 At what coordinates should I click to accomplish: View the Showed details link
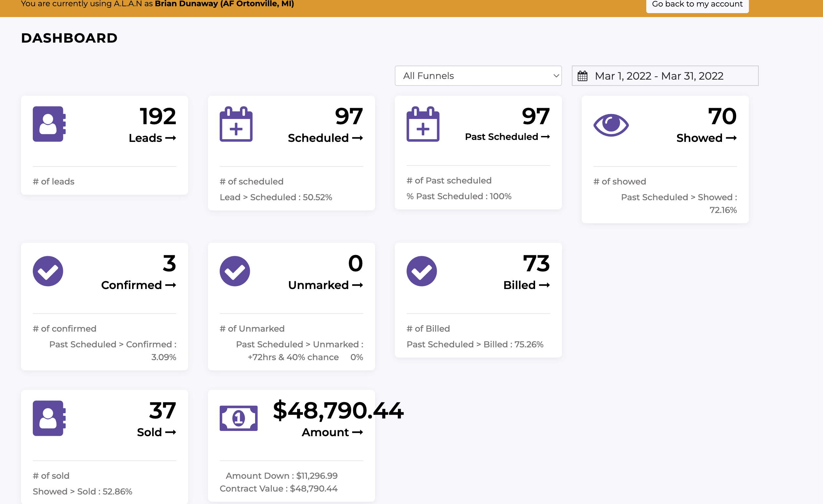tap(706, 138)
